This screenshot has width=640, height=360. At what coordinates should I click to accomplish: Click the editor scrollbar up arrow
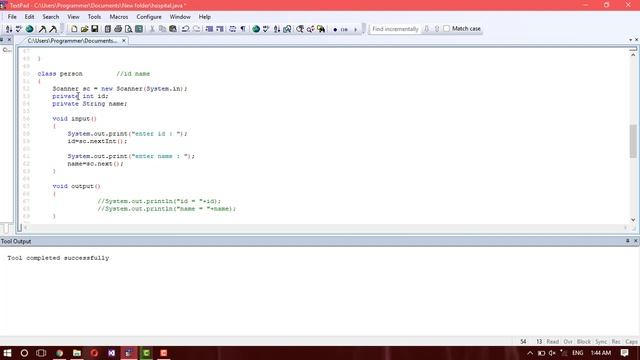coord(633,54)
